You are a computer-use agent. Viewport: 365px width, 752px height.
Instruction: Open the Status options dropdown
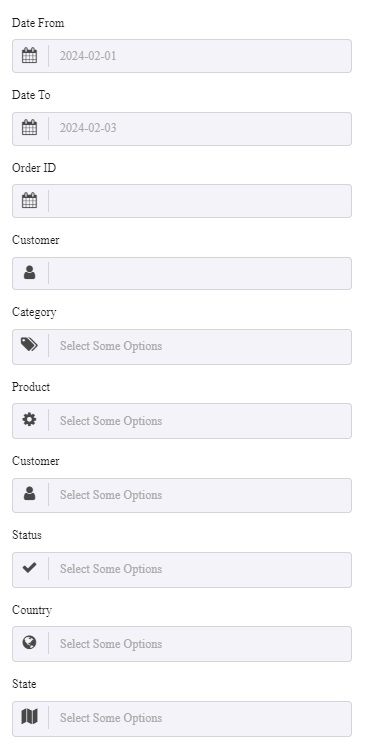[x=200, y=569]
